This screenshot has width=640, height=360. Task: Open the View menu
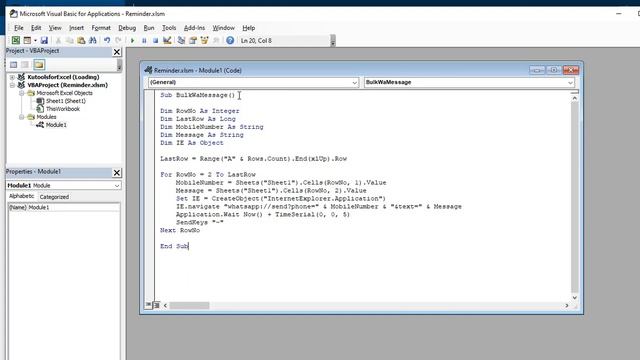click(x=55, y=28)
